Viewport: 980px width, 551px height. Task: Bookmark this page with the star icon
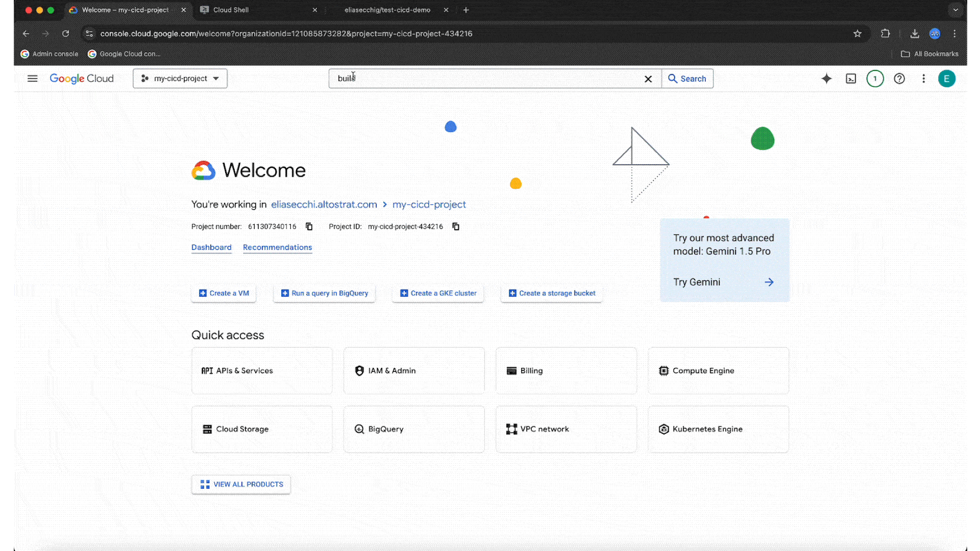click(857, 34)
